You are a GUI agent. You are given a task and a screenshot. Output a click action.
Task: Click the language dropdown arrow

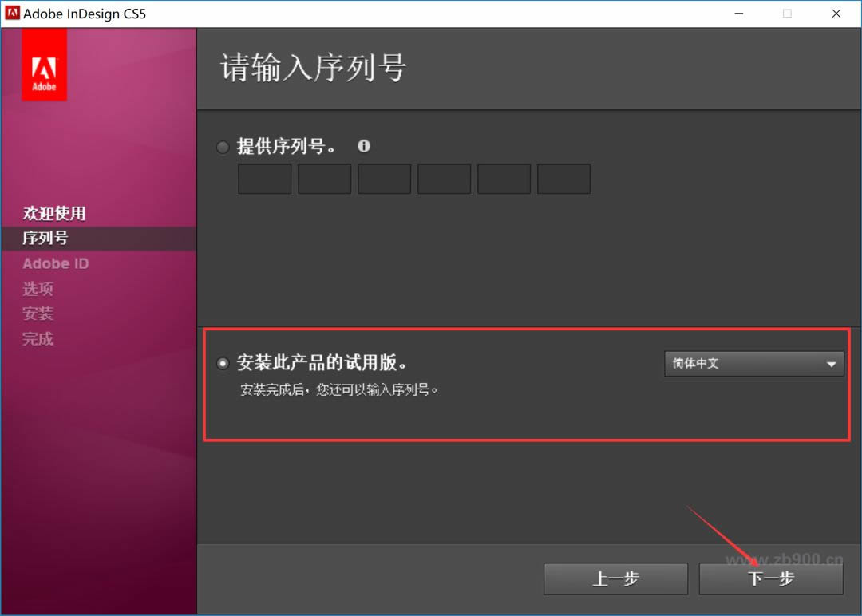click(x=831, y=365)
